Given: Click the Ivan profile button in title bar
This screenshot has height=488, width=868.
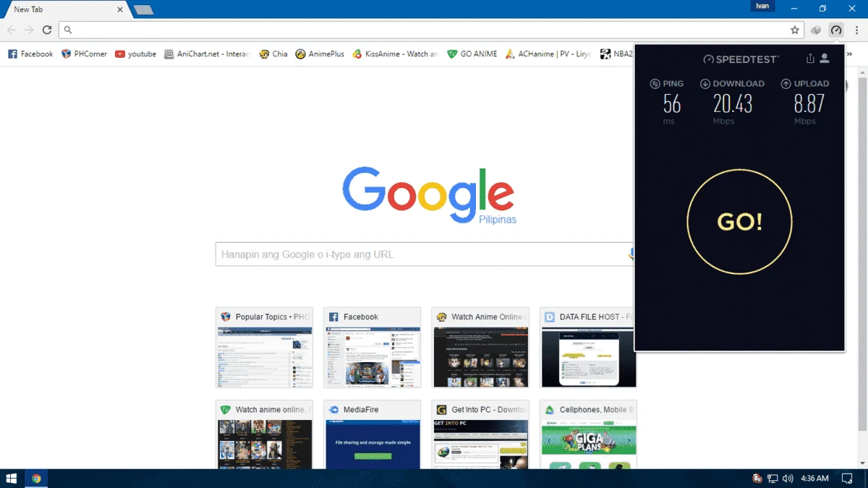Looking at the screenshot, I should click(762, 6).
